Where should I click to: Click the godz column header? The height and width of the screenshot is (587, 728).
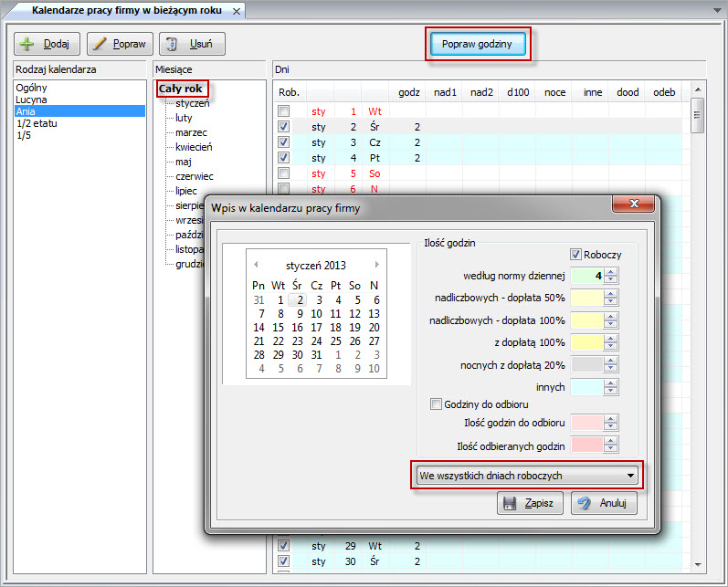pyautogui.click(x=408, y=92)
